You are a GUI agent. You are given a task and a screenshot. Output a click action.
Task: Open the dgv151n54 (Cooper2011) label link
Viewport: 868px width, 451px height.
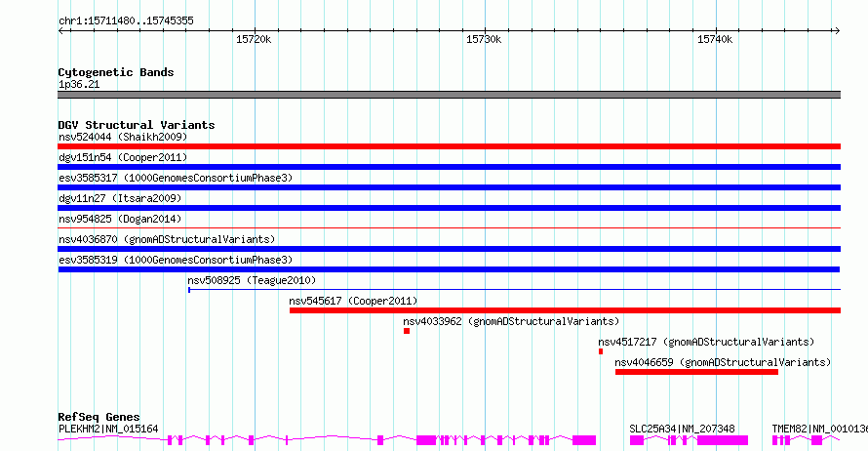(123, 157)
